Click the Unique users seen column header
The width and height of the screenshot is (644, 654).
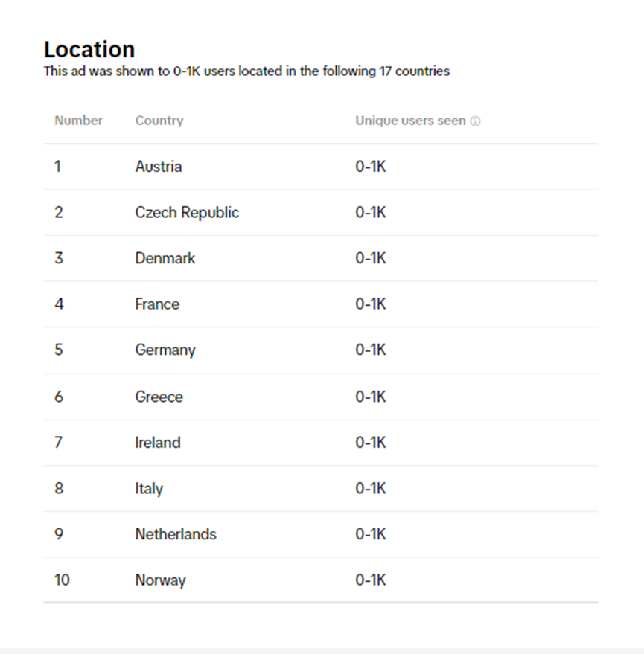(410, 121)
